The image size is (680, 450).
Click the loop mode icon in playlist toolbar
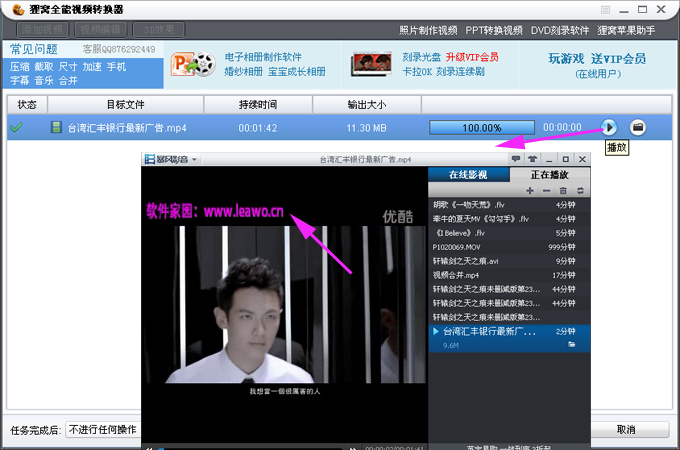tap(580, 190)
